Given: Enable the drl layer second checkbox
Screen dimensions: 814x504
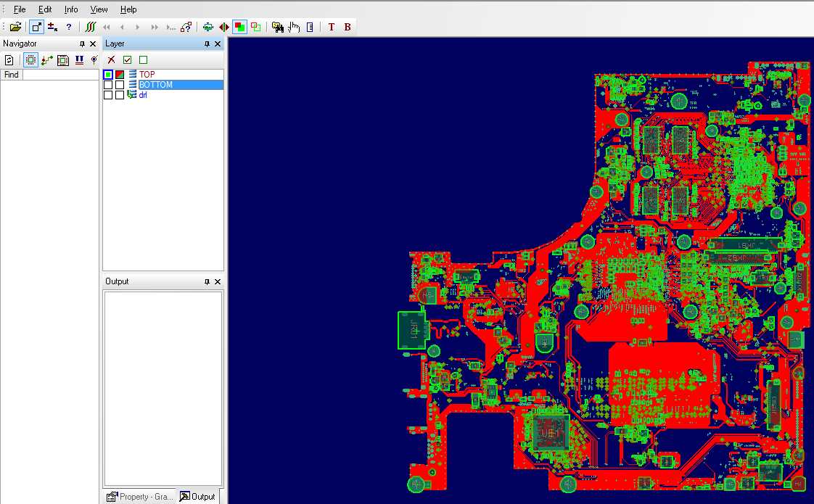Looking at the screenshot, I should [x=120, y=95].
